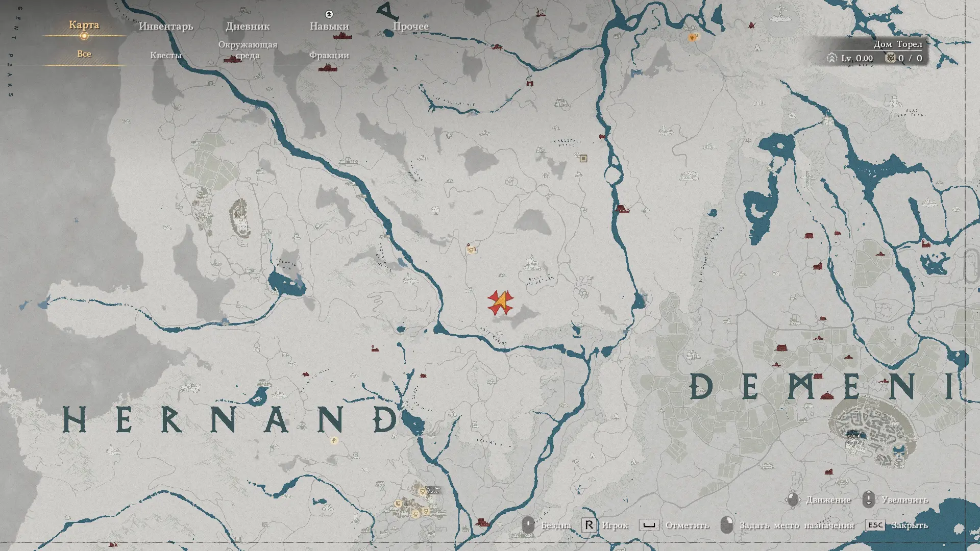Select the square waypoint marker on map
The width and height of the screenshot is (980, 551).
[583, 159]
